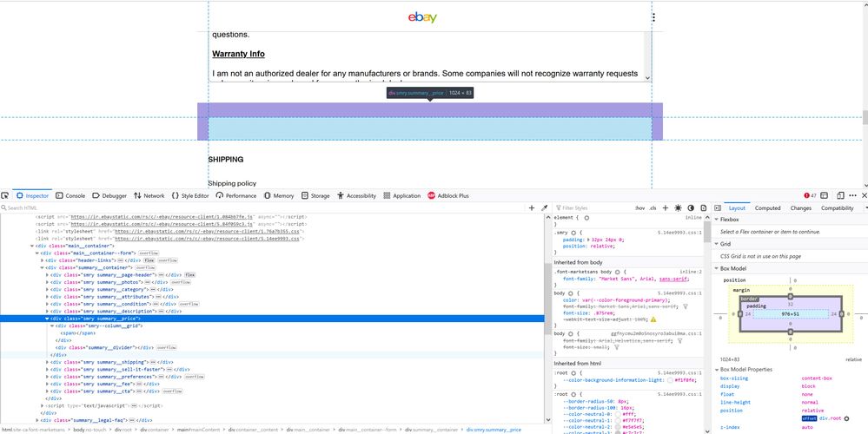The width and height of the screenshot is (868, 434).
Task: Switch to the Network panel
Action: click(x=149, y=195)
